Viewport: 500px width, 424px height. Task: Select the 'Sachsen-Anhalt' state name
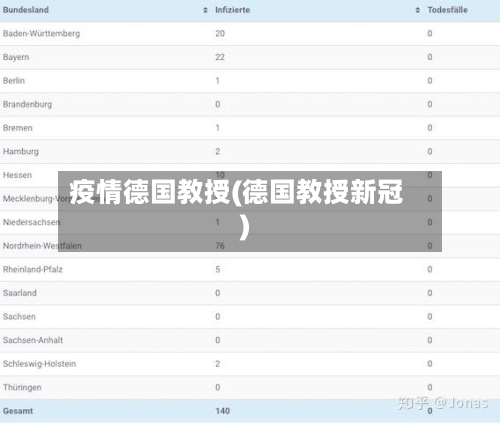coord(33,340)
